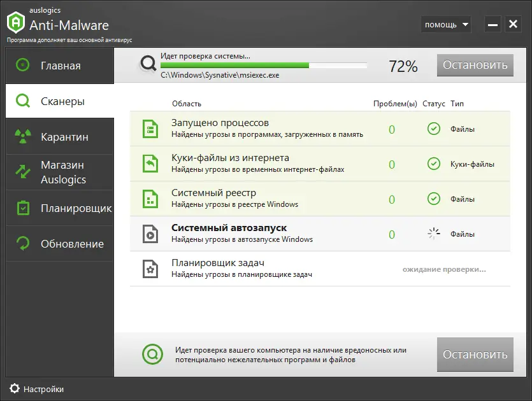Open the Карантин section icon

tap(21, 136)
